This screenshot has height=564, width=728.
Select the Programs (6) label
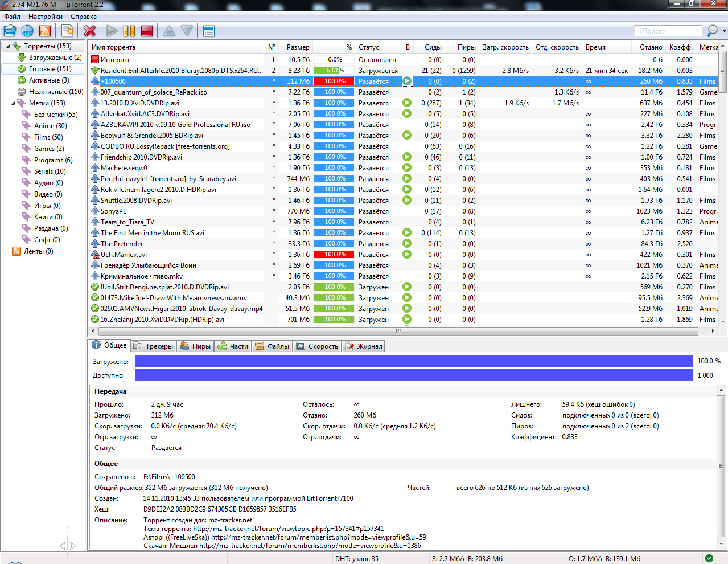coord(48,160)
